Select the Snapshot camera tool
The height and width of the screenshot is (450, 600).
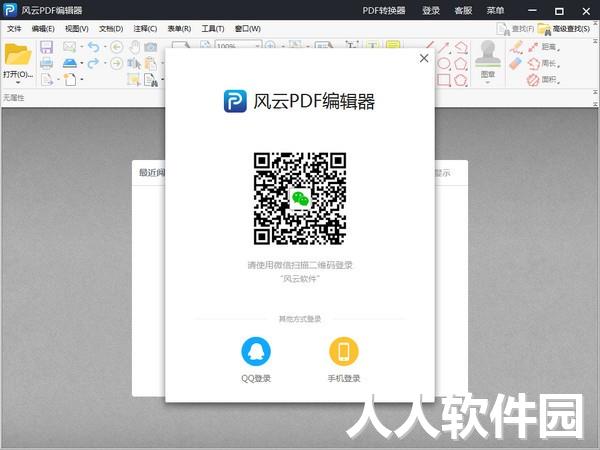click(x=151, y=47)
